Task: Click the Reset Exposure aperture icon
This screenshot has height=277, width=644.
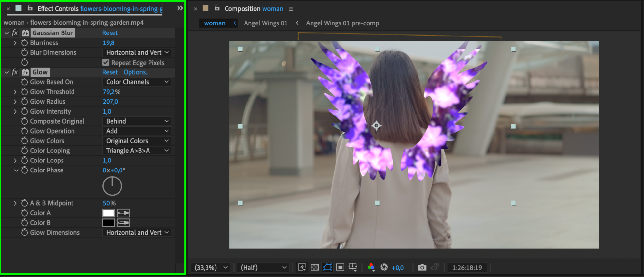Action: (384, 267)
